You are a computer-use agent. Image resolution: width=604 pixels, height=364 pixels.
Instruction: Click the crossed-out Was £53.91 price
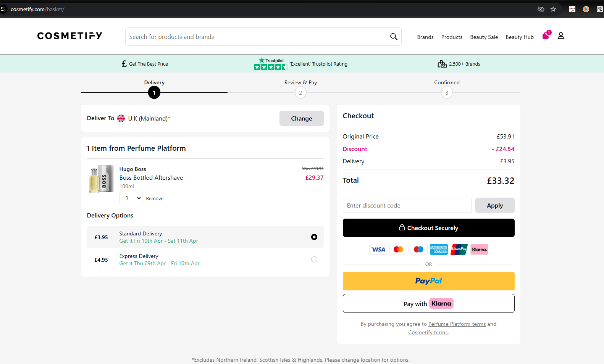(313, 169)
